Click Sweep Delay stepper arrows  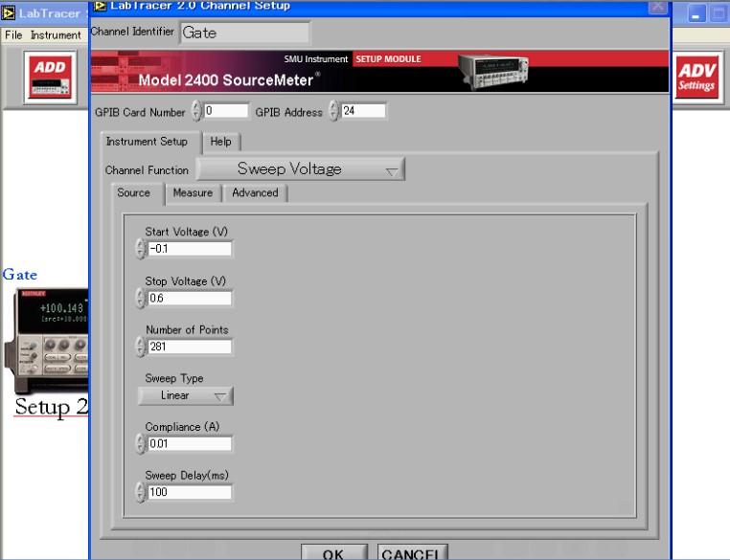[x=140, y=492]
